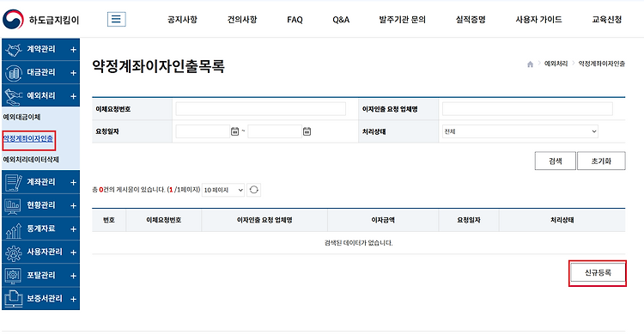Click the 요청일자 start date field
This screenshot has height=335, width=644.
(203, 131)
